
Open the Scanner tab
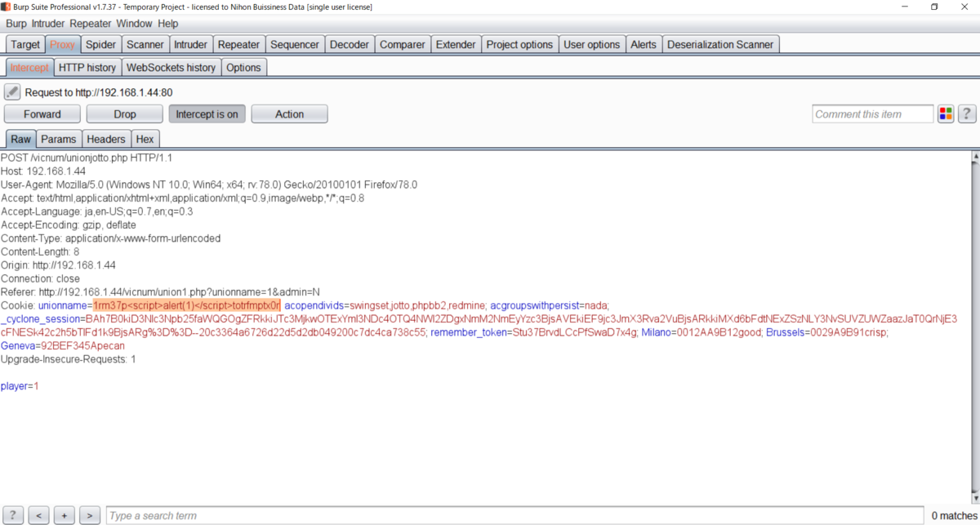(x=145, y=44)
